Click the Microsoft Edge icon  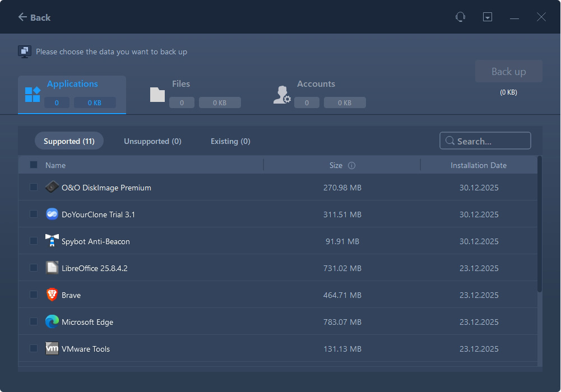point(52,321)
